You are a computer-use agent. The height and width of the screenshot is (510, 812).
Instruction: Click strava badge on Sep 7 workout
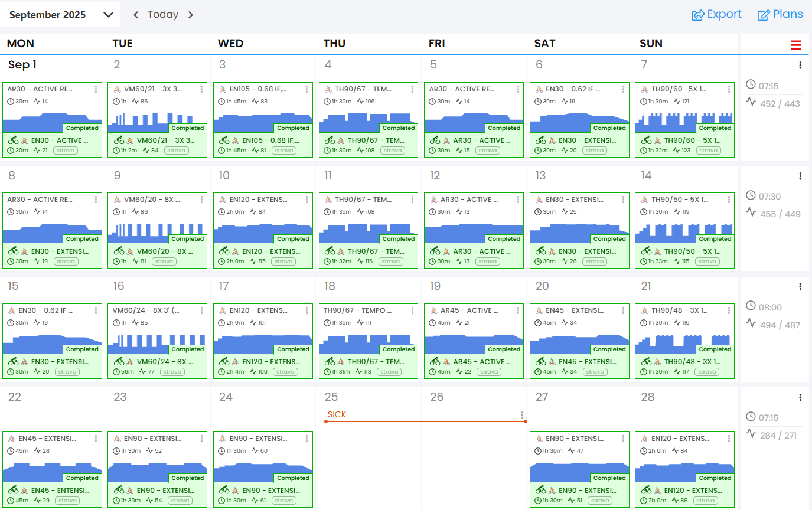tap(707, 151)
